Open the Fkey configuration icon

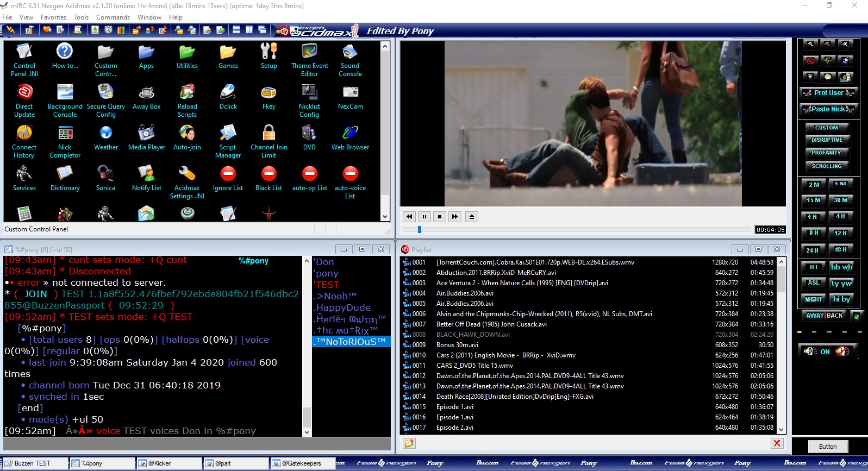268,97
